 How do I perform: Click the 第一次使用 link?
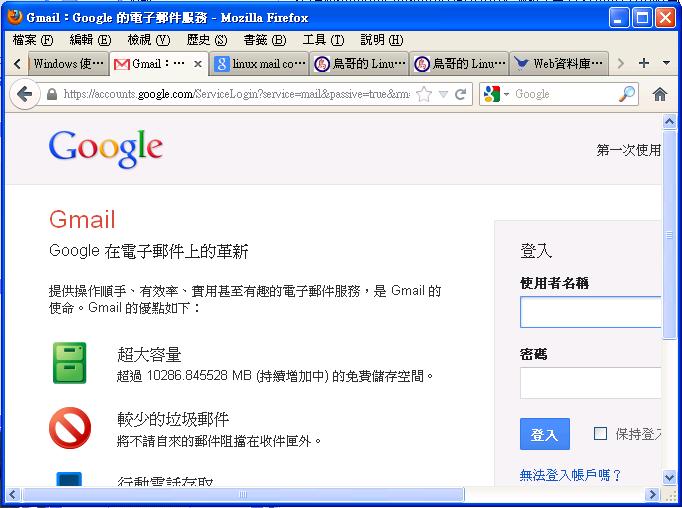tap(629, 150)
